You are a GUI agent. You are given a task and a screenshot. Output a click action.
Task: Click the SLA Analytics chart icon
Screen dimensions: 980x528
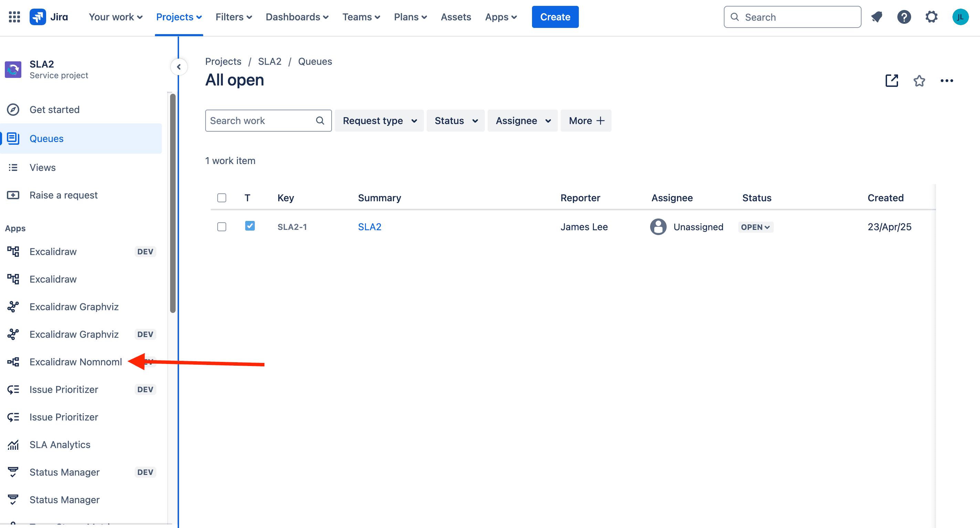click(13, 445)
